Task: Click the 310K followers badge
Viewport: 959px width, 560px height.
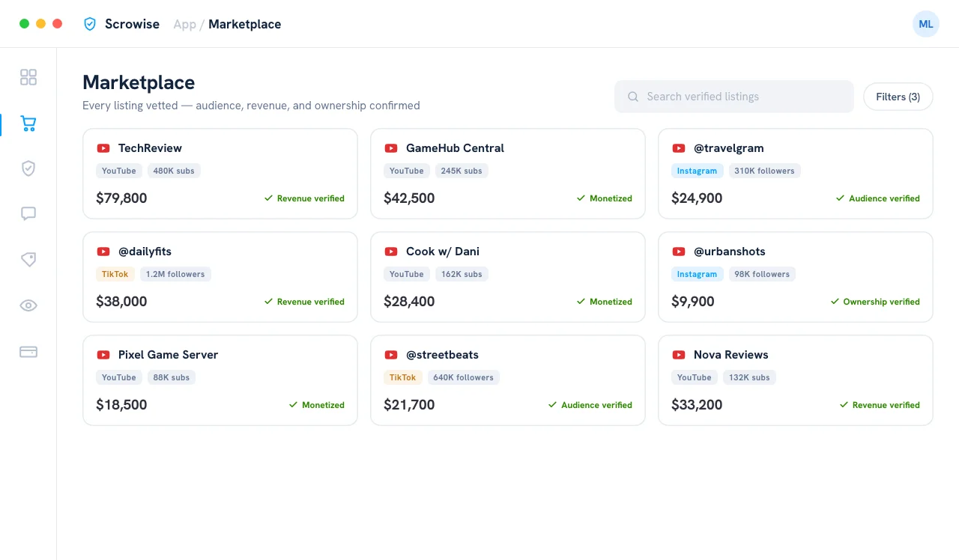Action: [765, 171]
